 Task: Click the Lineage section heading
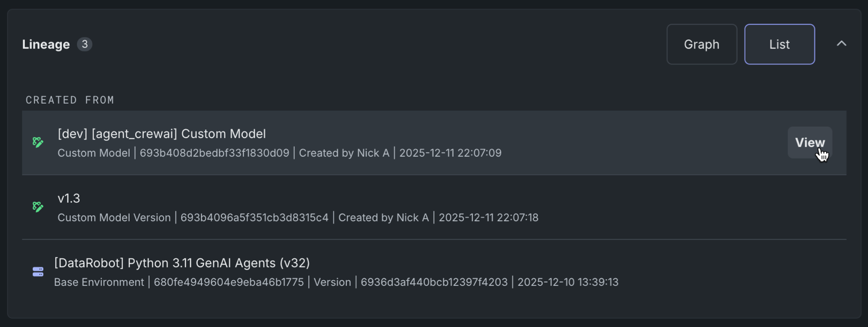(46, 44)
